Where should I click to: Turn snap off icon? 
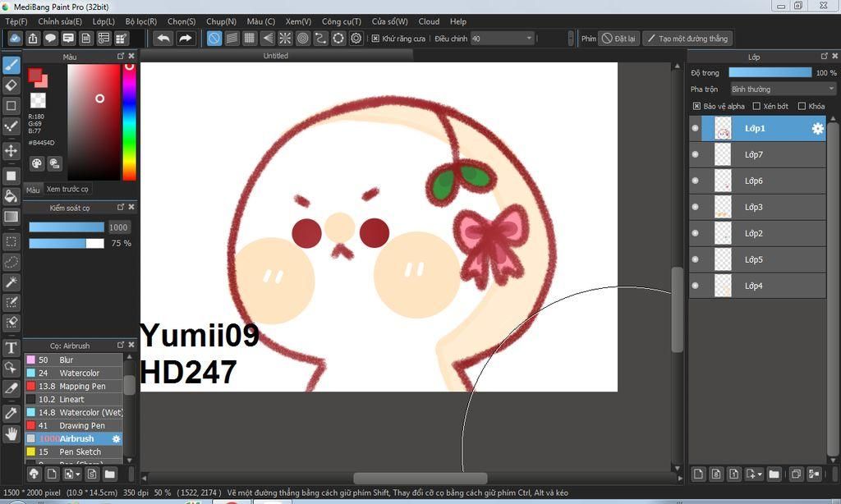[x=214, y=39]
